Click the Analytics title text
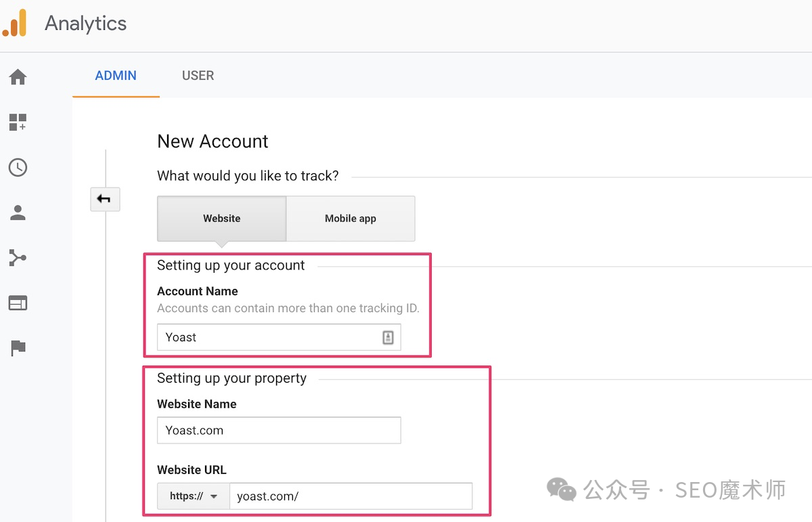This screenshot has height=522, width=812. [x=86, y=24]
